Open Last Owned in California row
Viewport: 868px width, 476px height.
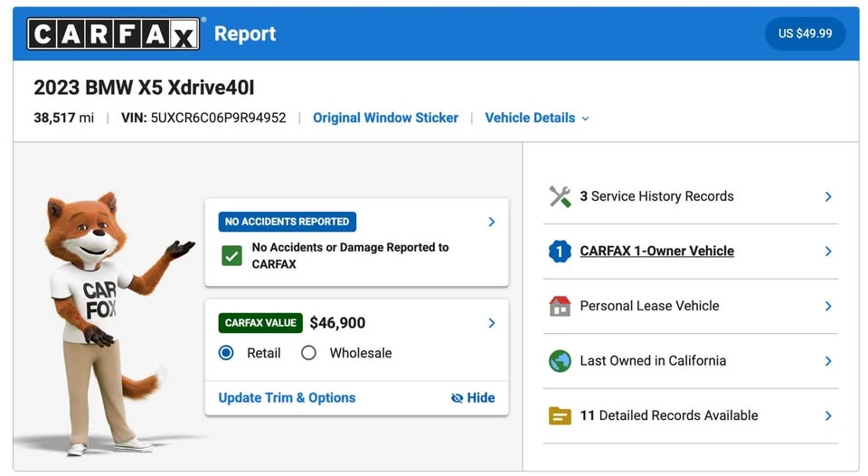(691, 361)
